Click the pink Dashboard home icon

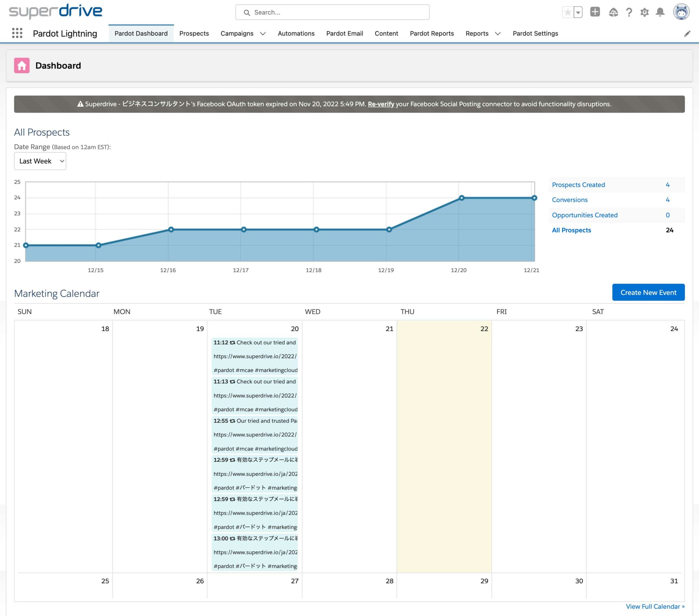point(22,65)
